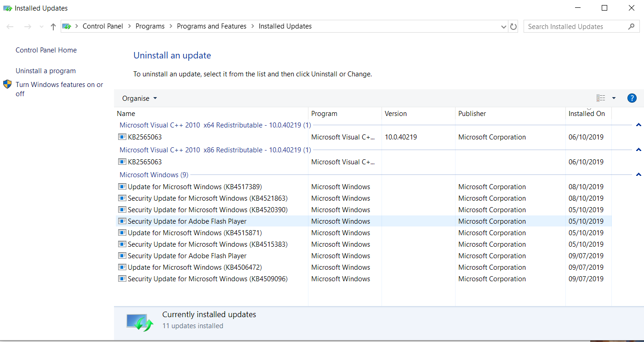Select Visual C++ 2010 x64 Redistributable group header
This screenshot has height=342, width=644.
215,125
